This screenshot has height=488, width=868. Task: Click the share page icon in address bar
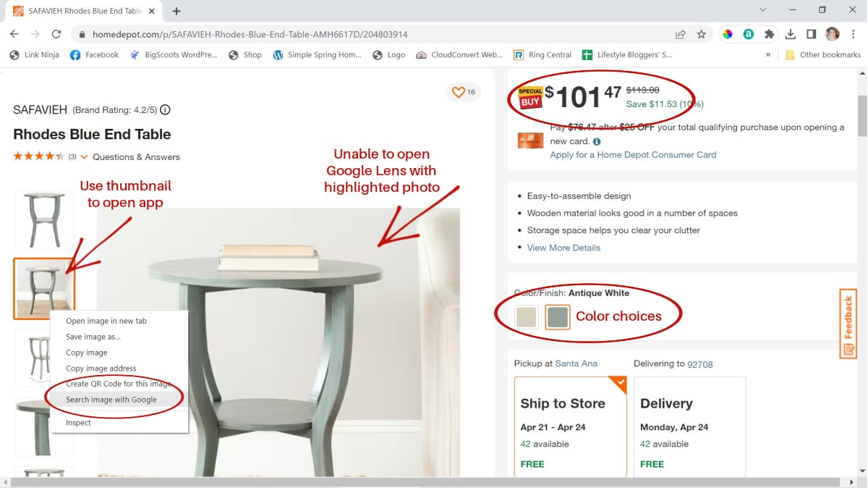point(681,34)
